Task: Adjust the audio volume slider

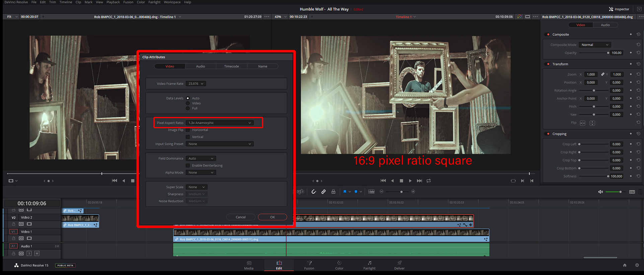Action: tap(615, 192)
